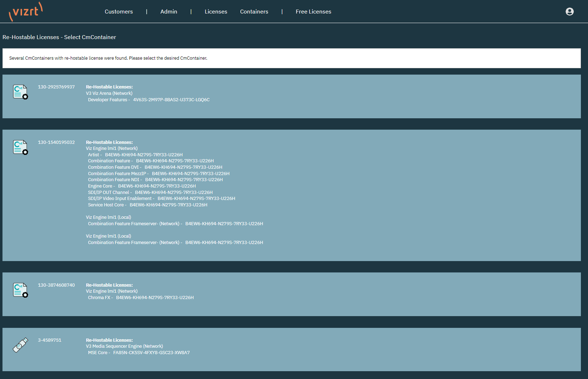
Task: Click the Vizrt logo
Action: pos(26,12)
